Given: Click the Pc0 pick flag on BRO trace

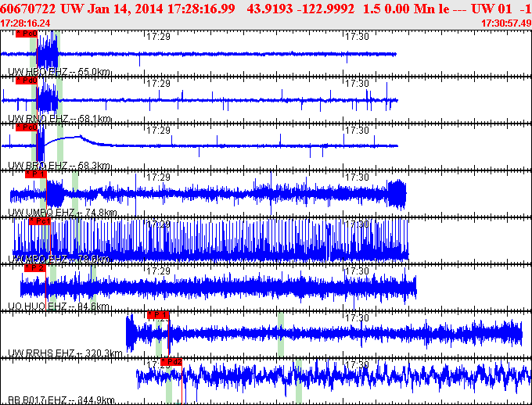Looking at the screenshot, I should (27, 127).
